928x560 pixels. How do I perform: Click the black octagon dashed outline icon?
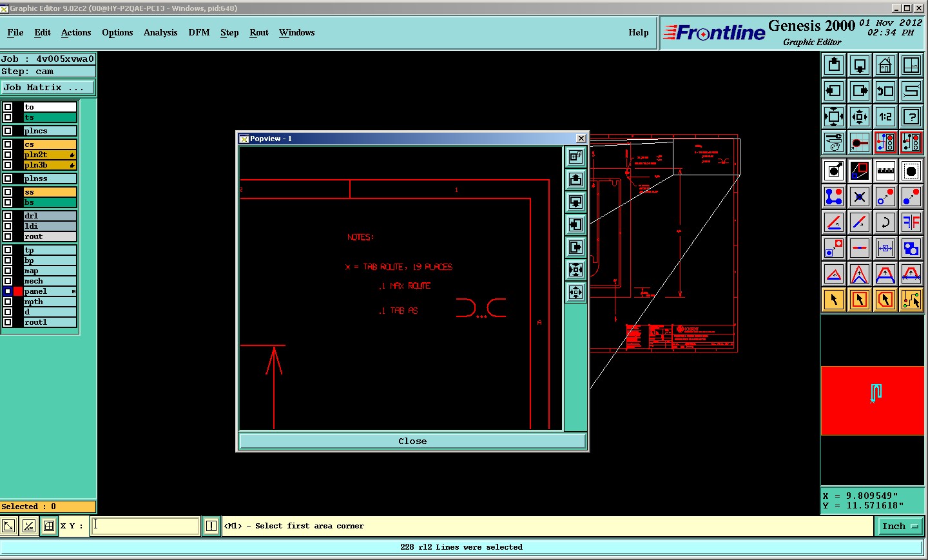[x=911, y=171]
